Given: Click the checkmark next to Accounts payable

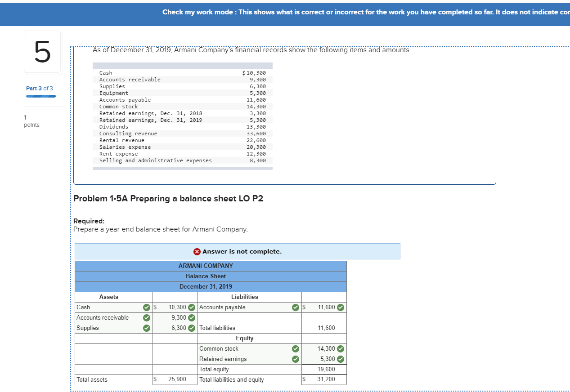Looking at the screenshot, I should click(296, 307).
